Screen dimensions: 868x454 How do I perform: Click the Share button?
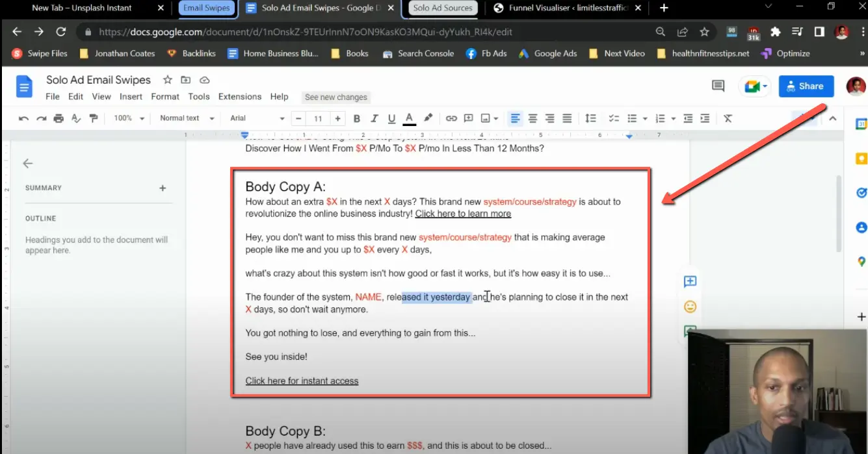click(x=806, y=86)
